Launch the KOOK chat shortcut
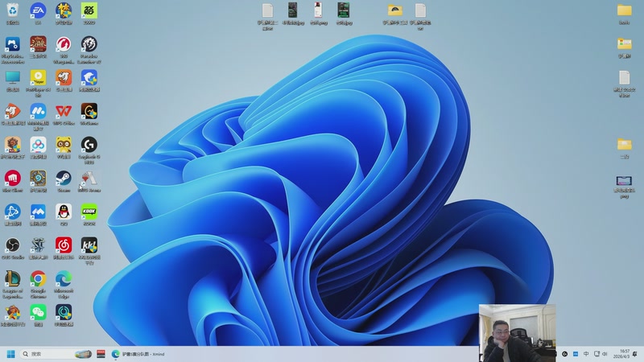This screenshot has height=362, width=644. 89,212
